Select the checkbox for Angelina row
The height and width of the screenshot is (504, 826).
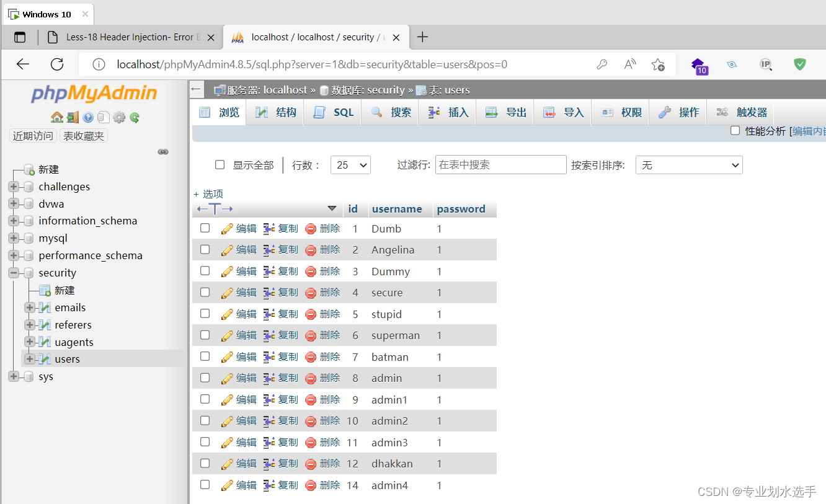pos(205,249)
